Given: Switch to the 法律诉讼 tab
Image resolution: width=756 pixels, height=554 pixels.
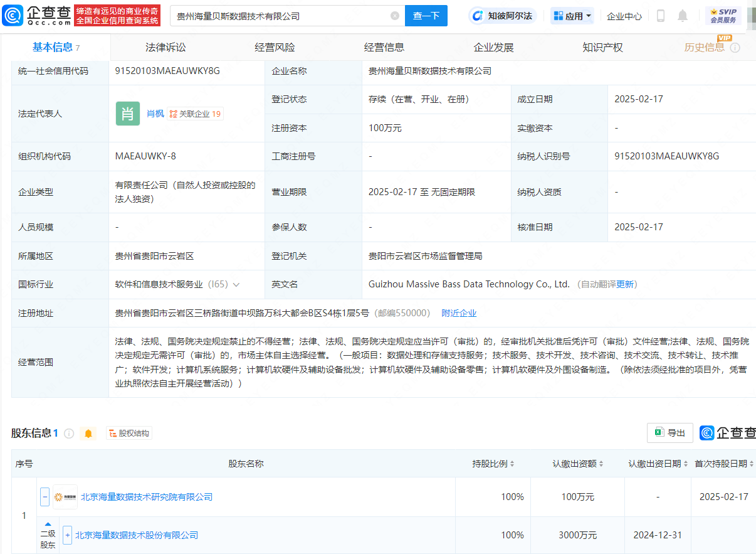Looking at the screenshot, I should coord(165,47).
